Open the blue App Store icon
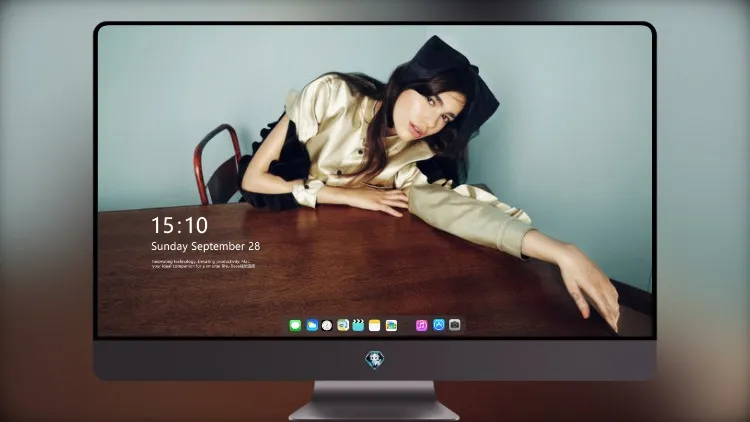Viewport: 750px width, 422px height. [x=439, y=325]
